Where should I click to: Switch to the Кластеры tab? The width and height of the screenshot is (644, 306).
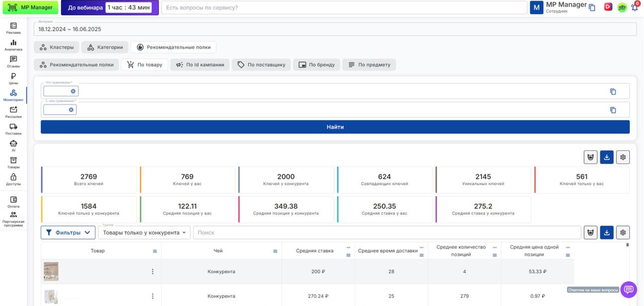pyautogui.click(x=56, y=47)
